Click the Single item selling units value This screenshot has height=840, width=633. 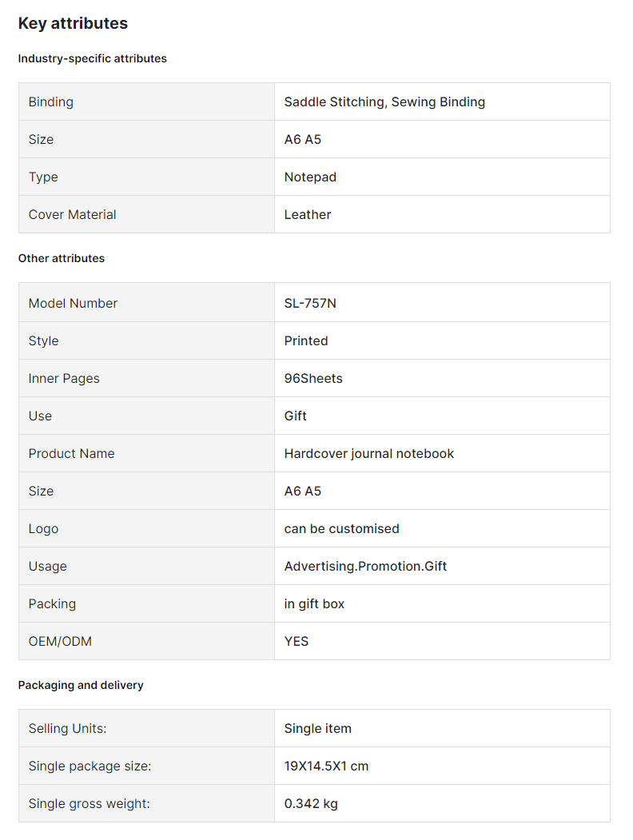(x=317, y=729)
